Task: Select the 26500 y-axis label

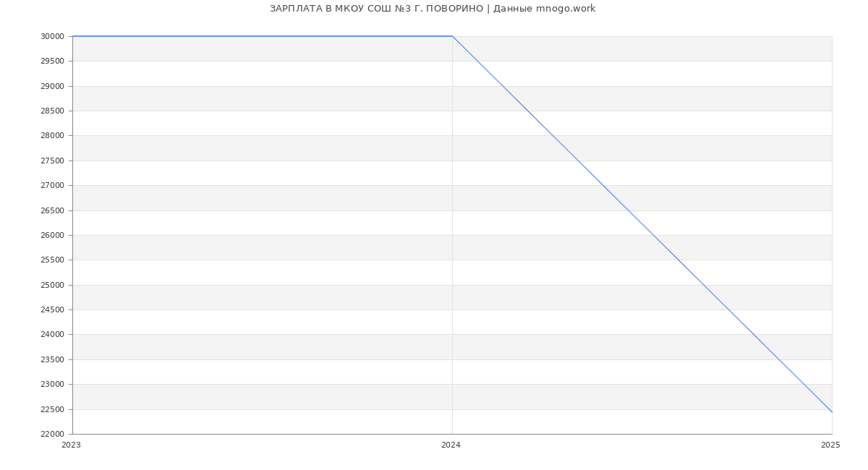Action: click(x=52, y=210)
